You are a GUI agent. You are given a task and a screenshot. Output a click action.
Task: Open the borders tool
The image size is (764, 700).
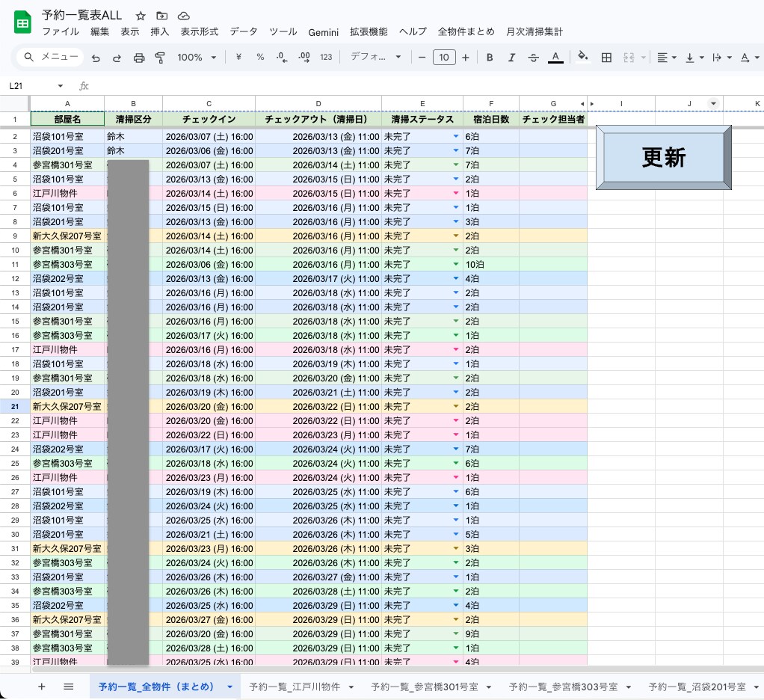click(x=606, y=58)
